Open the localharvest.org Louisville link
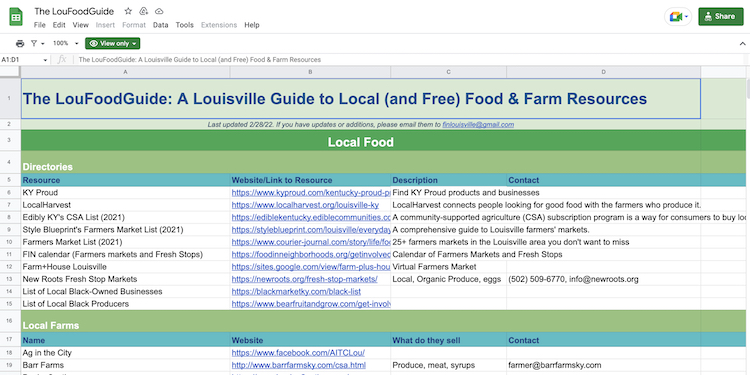 305,205
